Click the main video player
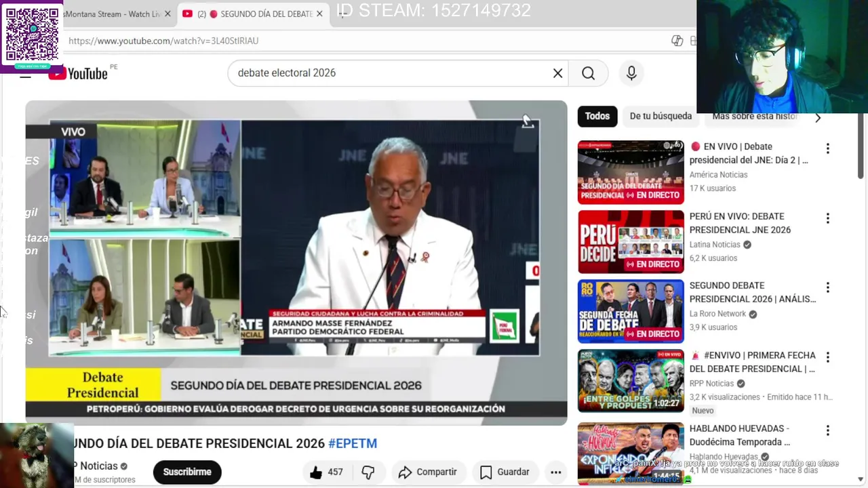 click(296, 263)
